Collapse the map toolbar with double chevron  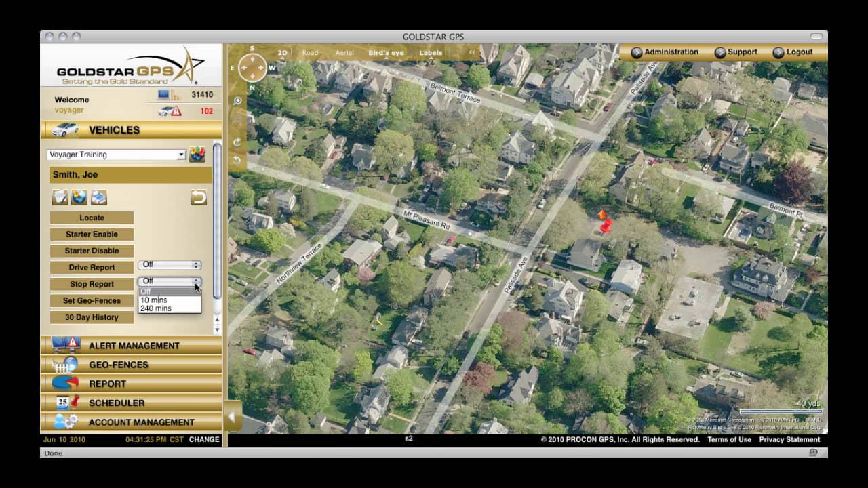pos(472,52)
